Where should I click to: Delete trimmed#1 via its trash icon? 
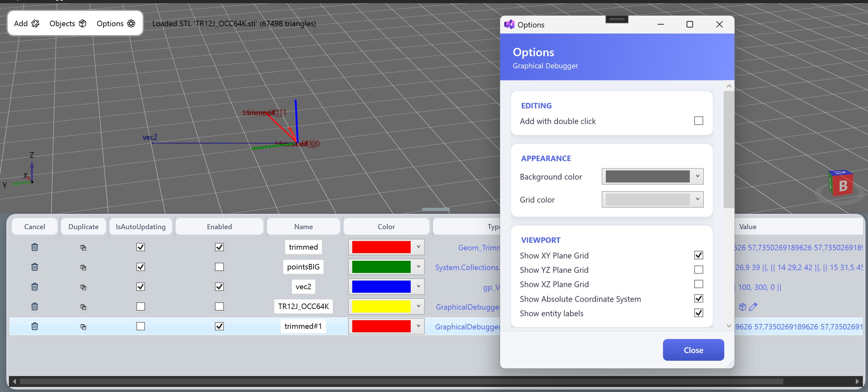[34, 326]
